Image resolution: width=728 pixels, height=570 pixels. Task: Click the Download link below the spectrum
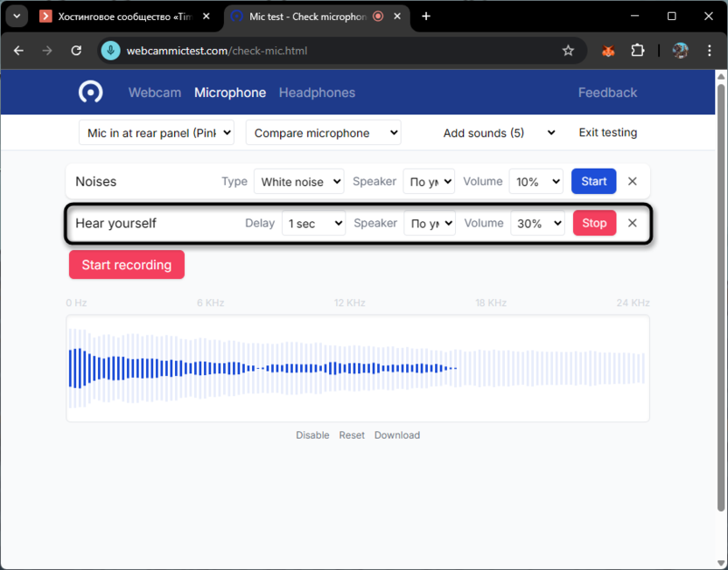pos(397,435)
